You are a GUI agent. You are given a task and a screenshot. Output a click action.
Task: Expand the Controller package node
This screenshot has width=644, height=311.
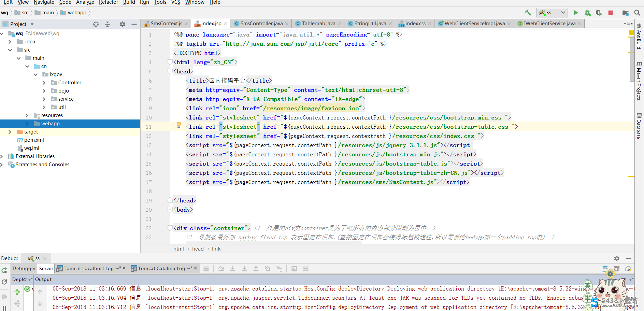[44, 83]
